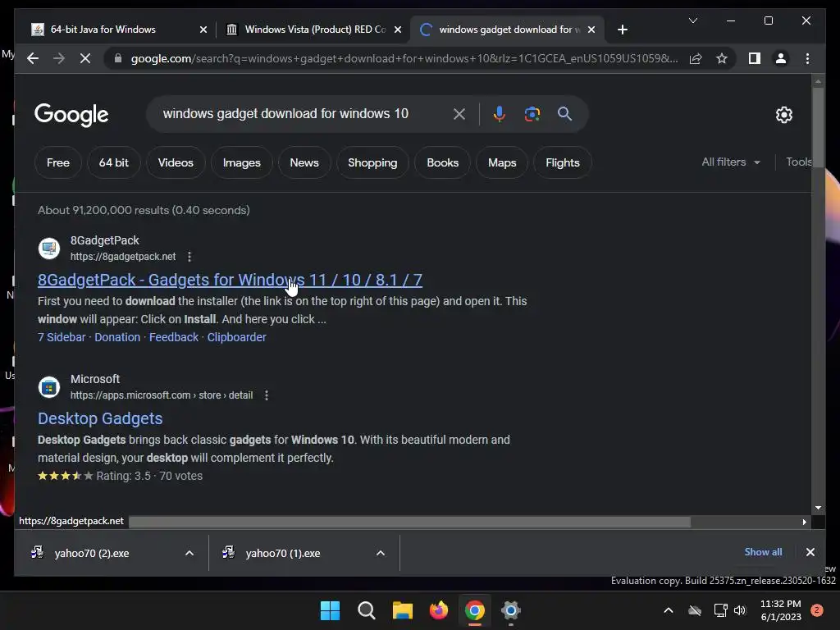Open the yahoo70 (1).exe download
This screenshot has width=840, height=630.
pos(283,554)
